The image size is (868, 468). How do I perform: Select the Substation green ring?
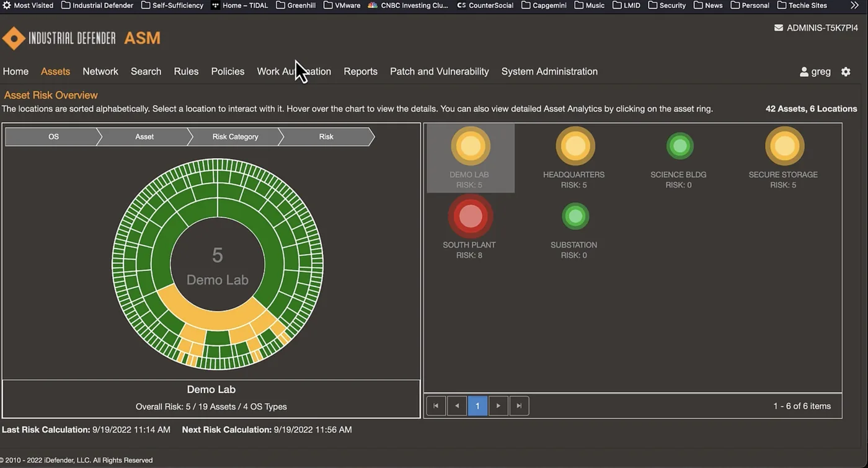point(575,216)
